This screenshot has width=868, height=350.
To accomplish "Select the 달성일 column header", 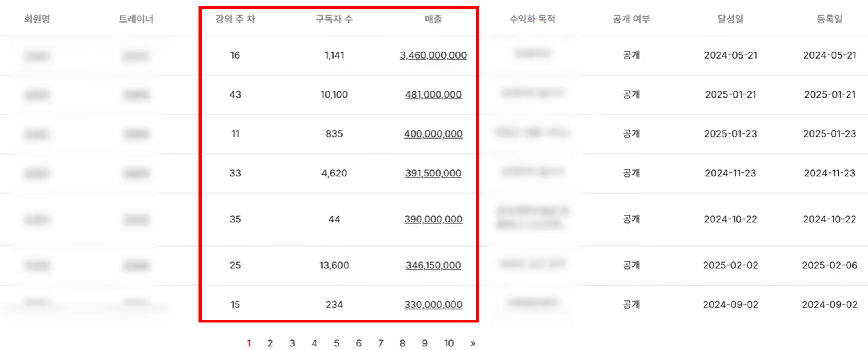I will click(730, 19).
